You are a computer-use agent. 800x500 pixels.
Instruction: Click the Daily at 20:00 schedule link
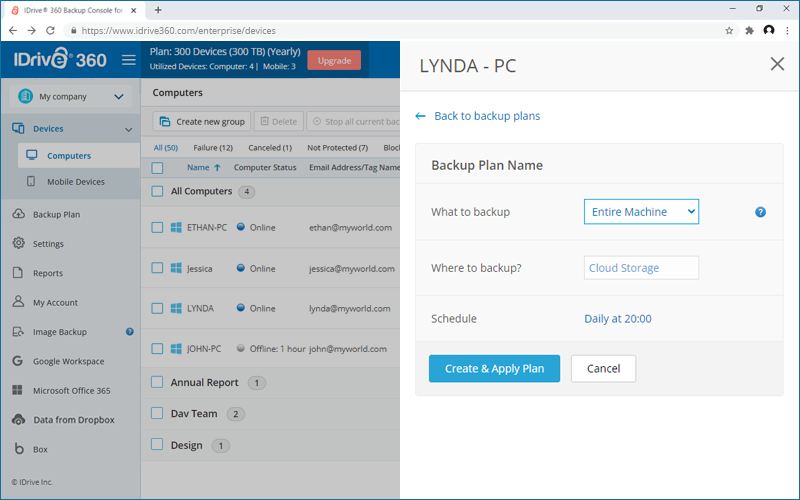pyautogui.click(x=617, y=318)
